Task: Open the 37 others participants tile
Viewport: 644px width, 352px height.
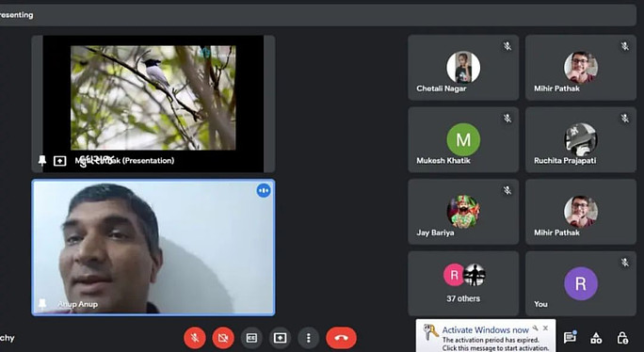Action: [x=463, y=283]
